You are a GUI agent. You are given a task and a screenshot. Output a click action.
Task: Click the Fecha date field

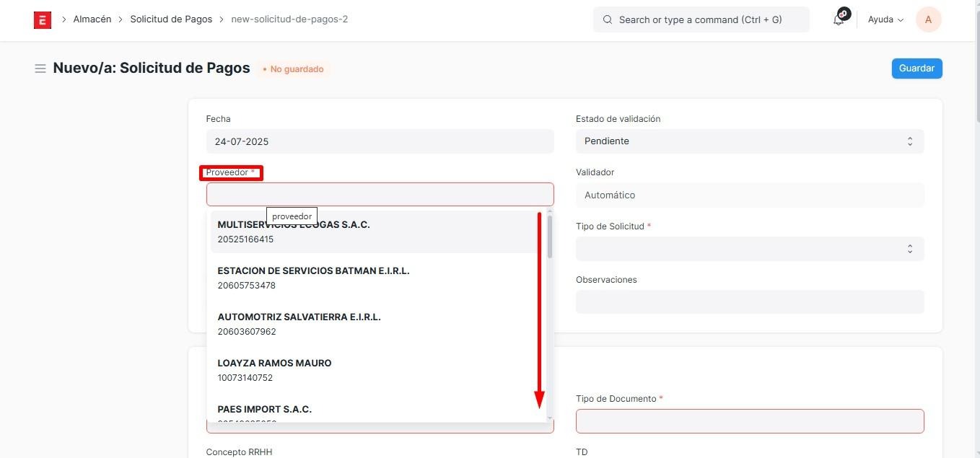point(380,141)
